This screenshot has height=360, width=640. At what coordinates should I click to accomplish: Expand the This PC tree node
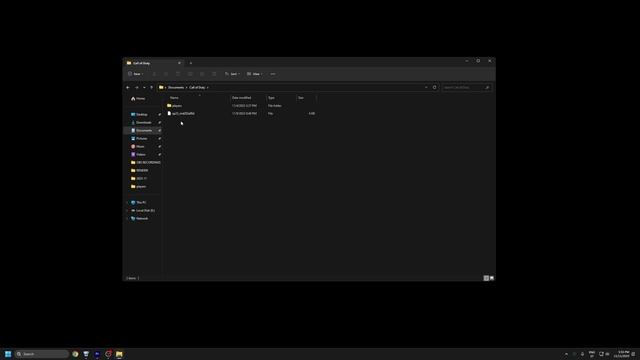(127, 202)
